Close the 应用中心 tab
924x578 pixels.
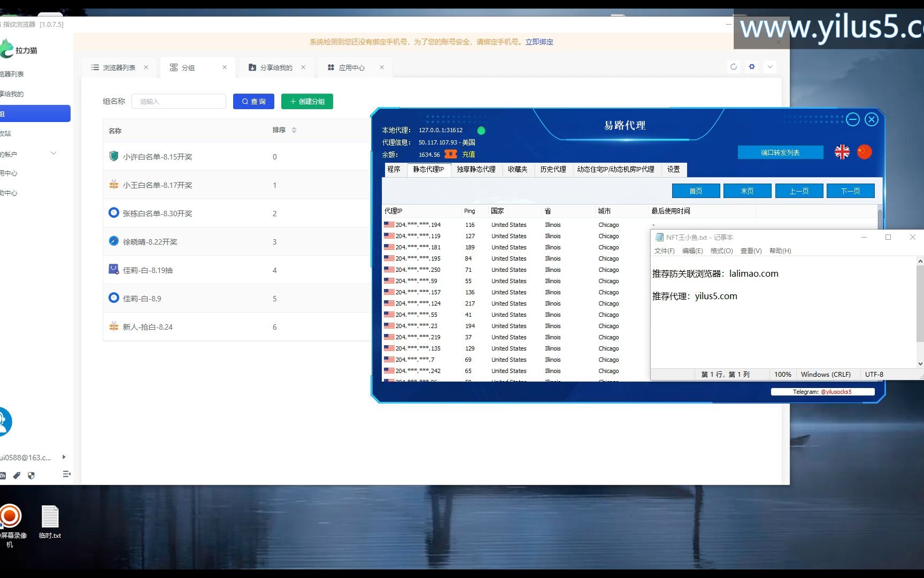click(x=382, y=67)
